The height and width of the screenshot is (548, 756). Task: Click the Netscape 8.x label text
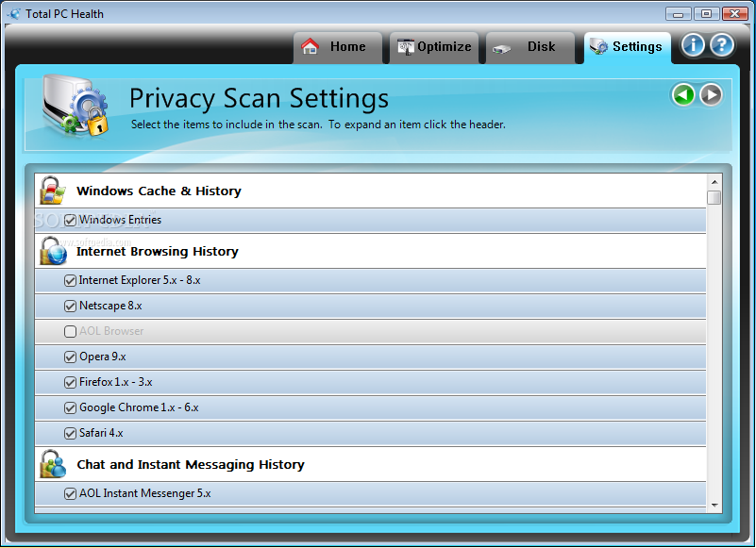110,306
